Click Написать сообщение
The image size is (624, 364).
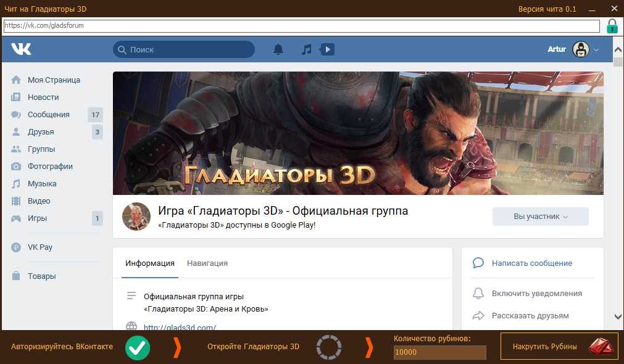(532, 263)
